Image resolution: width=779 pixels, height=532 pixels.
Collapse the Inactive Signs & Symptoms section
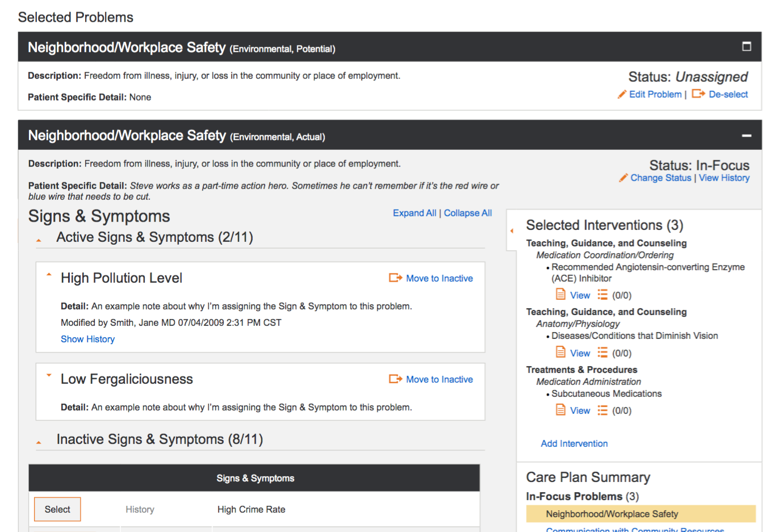pos(39,441)
